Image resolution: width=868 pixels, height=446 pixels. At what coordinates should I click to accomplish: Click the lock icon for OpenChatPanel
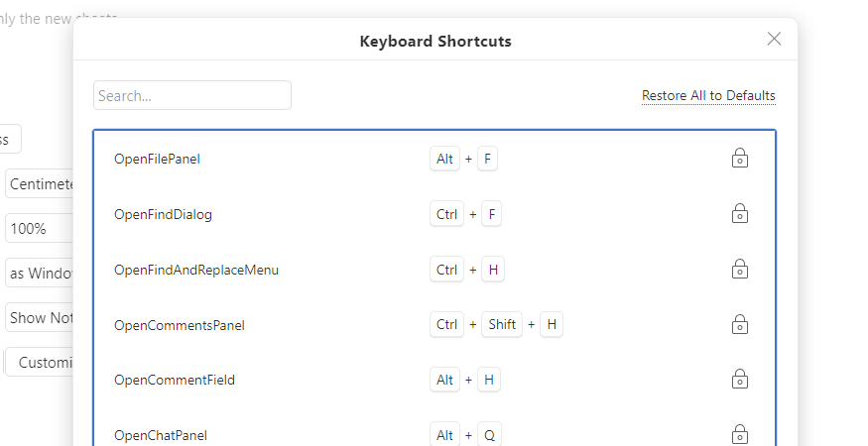[740, 434]
